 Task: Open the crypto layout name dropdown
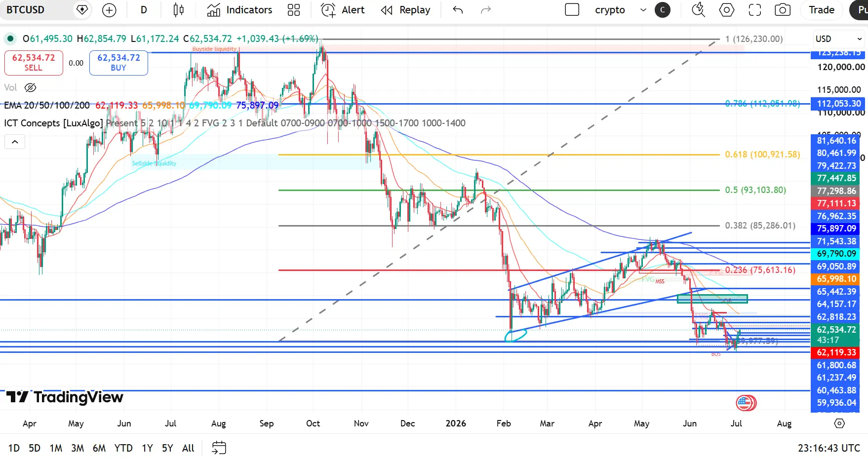610,10
